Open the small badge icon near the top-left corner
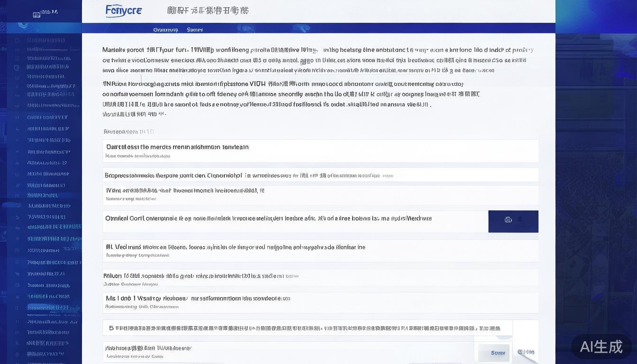The width and height of the screenshot is (637, 364). click(x=37, y=15)
